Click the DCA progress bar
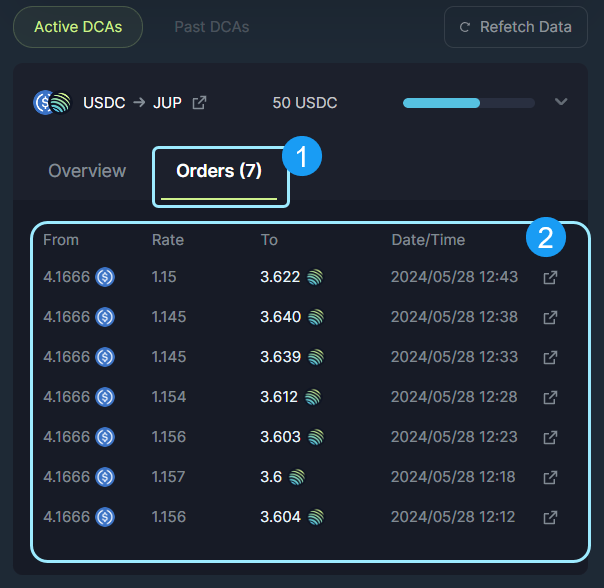This screenshot has width=604, height=588. coord(468,103)
